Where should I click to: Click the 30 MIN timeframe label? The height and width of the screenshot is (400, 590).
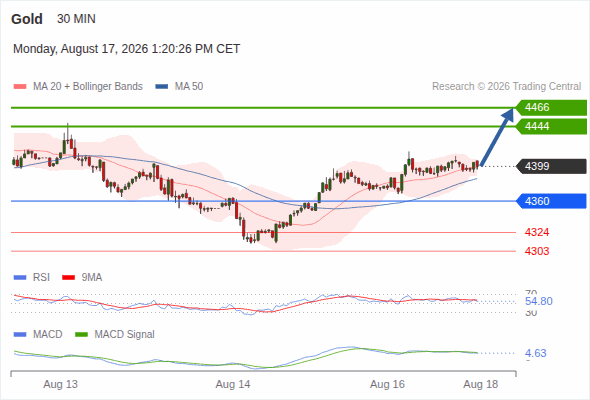tap(76, 19)
